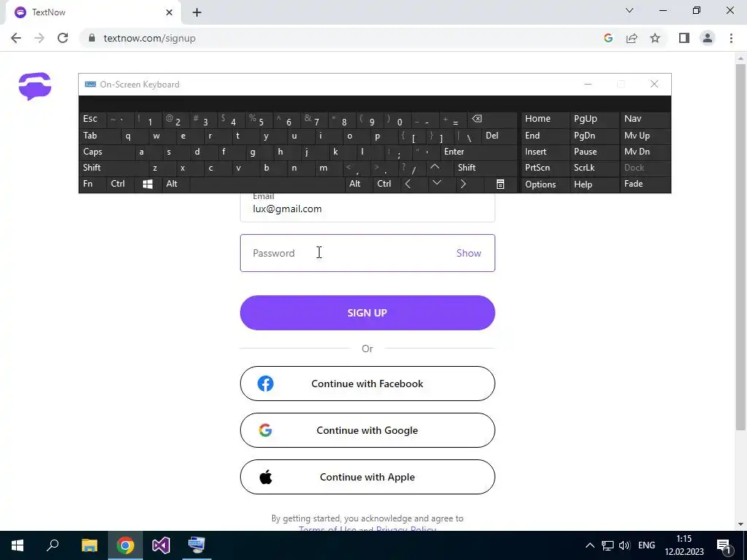Viewport: 747px width, 560px height.
Task: Toggle right Alt key on On-Screen Keyboard
Action: (x=359, y=184)
